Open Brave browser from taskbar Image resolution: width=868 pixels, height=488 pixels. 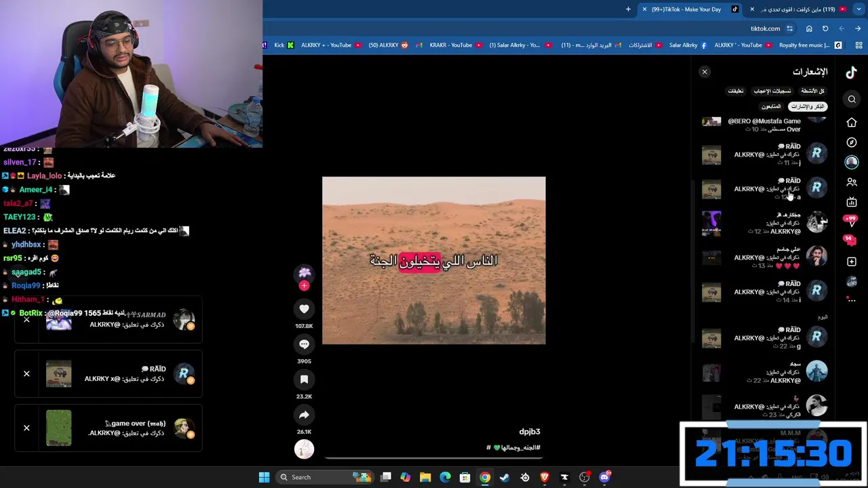point(545,477)
